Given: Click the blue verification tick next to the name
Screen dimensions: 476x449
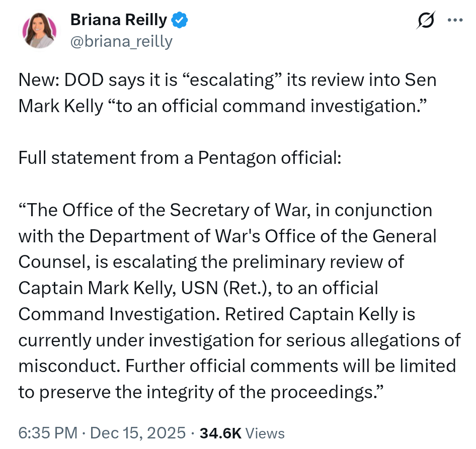Looking at the screenshot, I should pos(179,19).
